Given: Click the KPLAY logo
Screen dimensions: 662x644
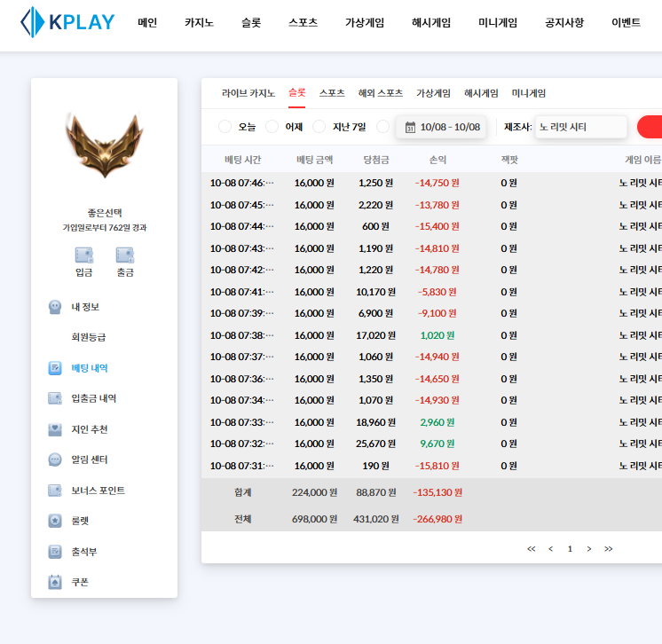Looking at the screenshot, I should [67, 22].
